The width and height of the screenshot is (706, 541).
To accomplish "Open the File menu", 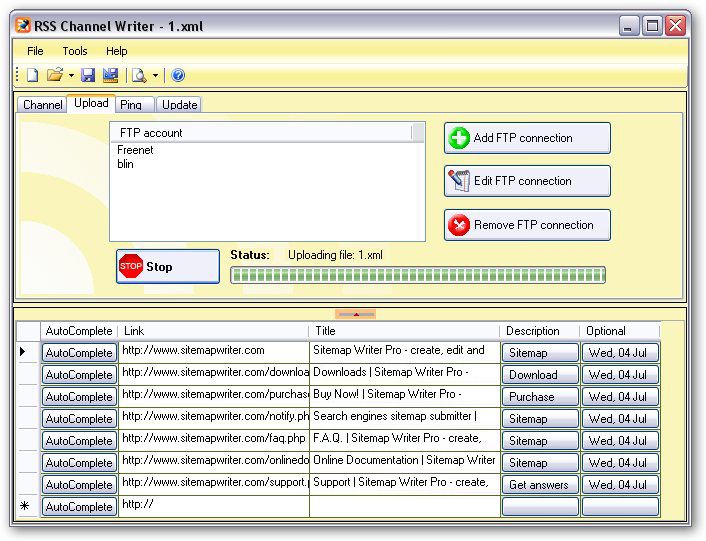I will coord(35,51).
